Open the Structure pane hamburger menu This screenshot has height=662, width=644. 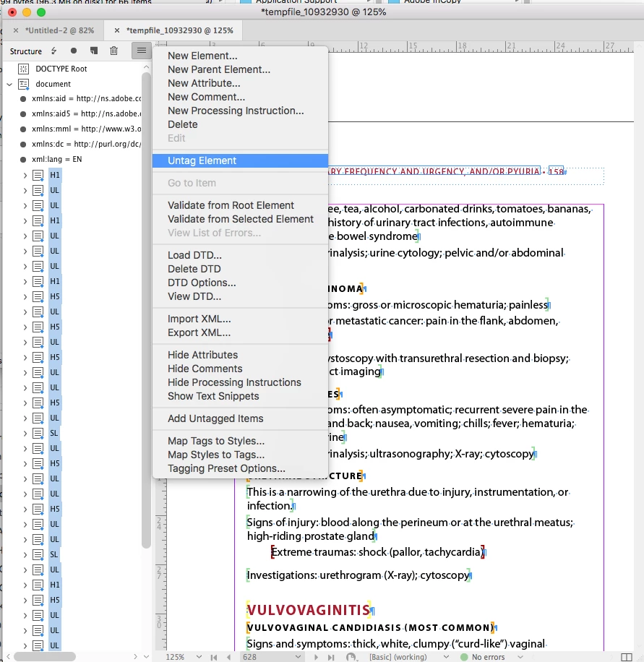tap(142, 51)
